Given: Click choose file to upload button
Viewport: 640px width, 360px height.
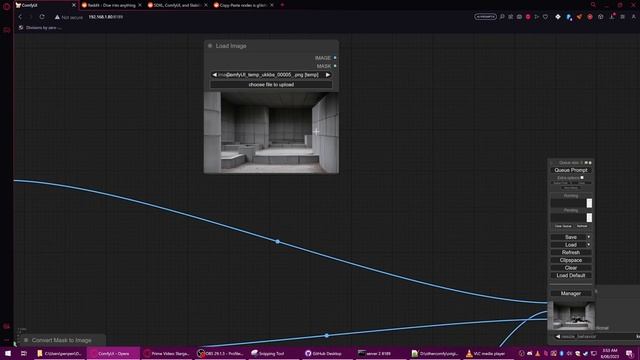Looking at the screenshot, I should 271,84.
